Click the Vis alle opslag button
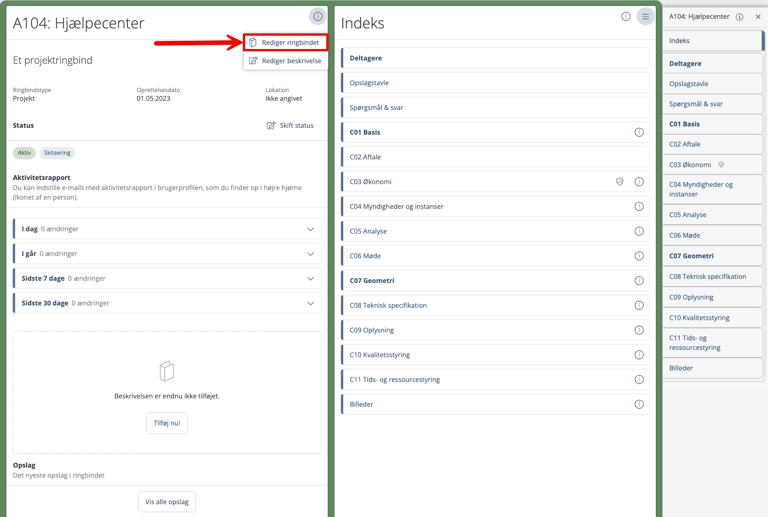Screen dimensions: 768x517 (167, 502)
